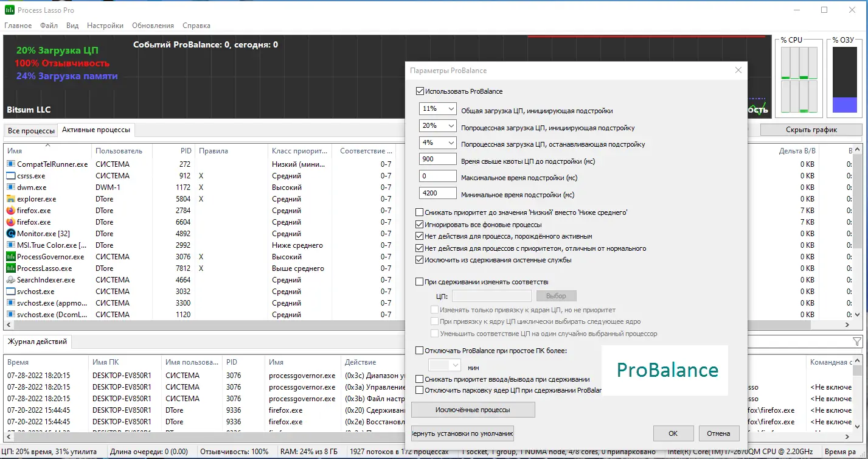
Task: Click the Отмена button
Action: coord(718,433)
